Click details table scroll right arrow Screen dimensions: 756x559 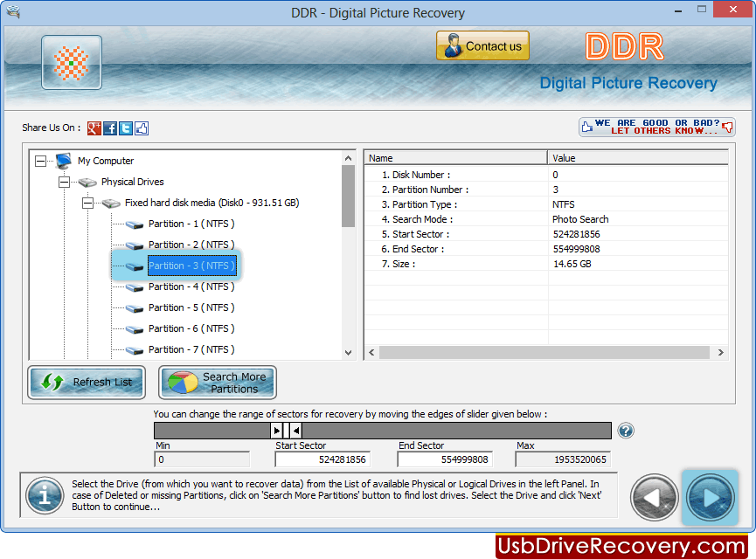721,352
